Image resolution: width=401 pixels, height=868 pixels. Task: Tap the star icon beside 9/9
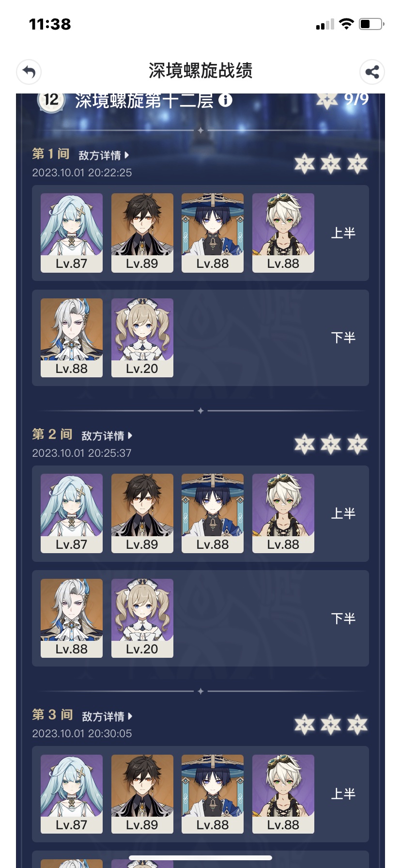click(x=327, y=100)
